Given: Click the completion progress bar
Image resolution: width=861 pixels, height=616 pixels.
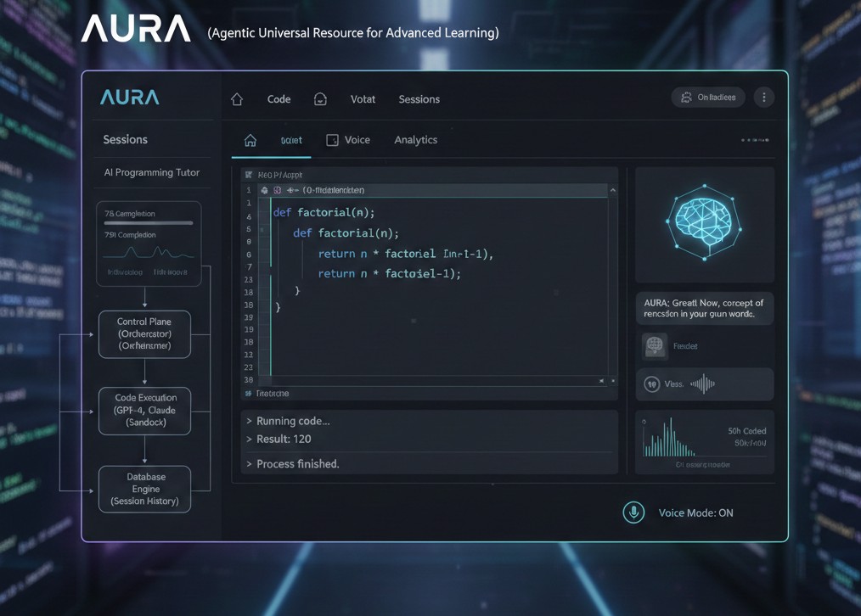Looking at the screenshot, I should click(x=149, y=223).
